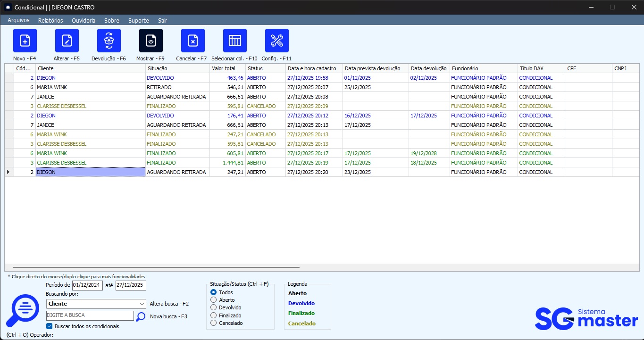Open Selecionar col. - F10 column selector
644x340 pixels.
click(234, 41)
